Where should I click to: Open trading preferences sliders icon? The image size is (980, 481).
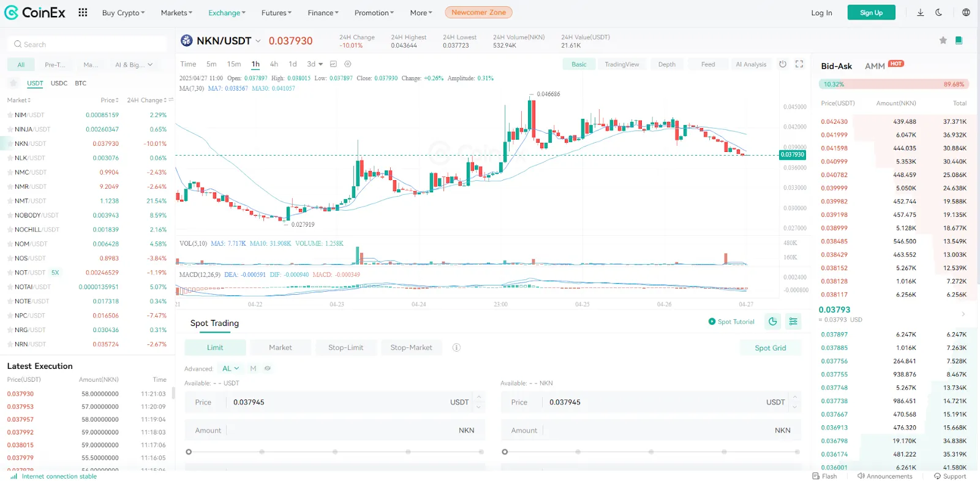coord(793,322)
